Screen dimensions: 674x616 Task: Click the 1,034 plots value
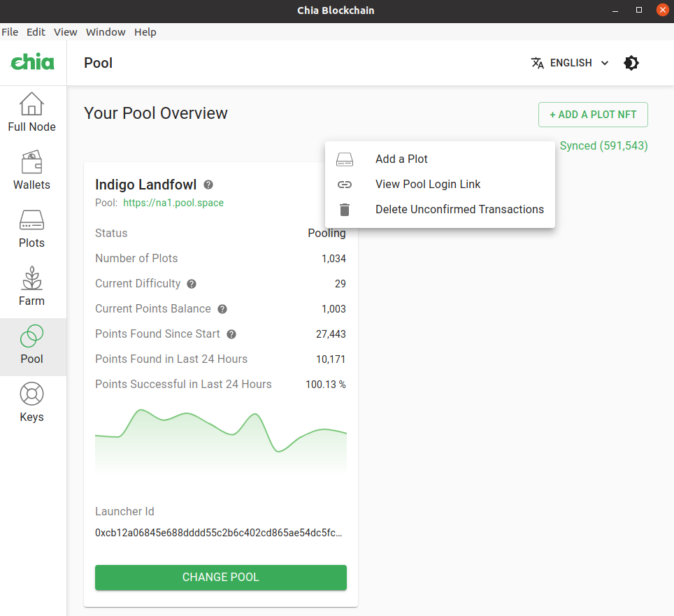point(334,259)
